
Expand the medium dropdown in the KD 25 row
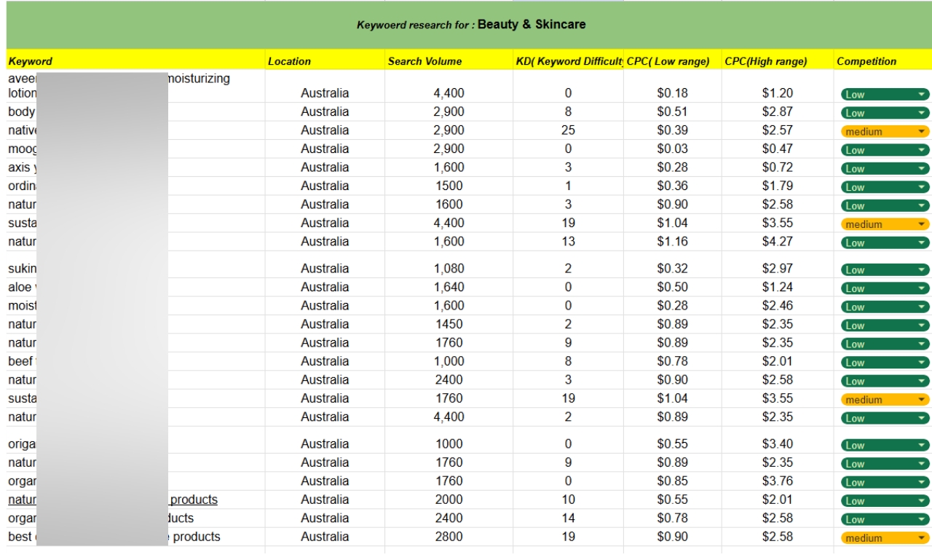click(883, 132)
